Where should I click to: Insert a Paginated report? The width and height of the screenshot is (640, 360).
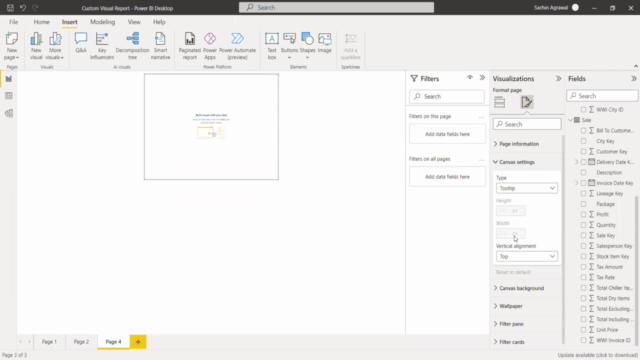[x=190, y=46]
